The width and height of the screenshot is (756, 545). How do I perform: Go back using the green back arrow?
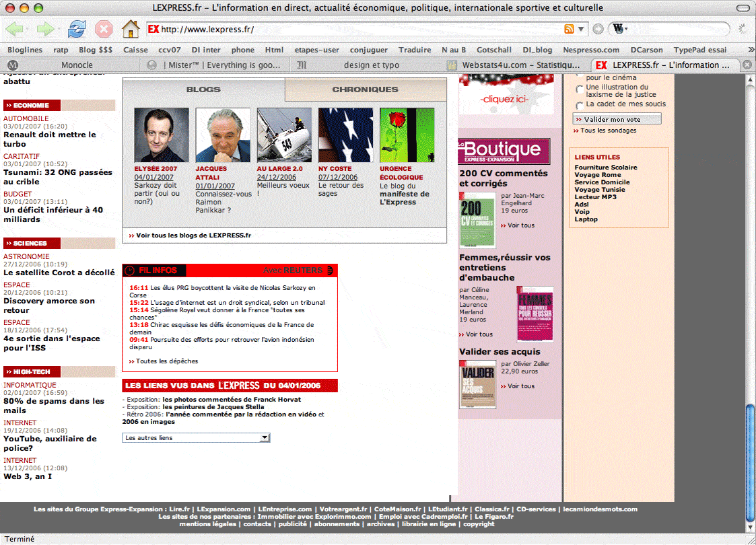(x=14, y=30)
